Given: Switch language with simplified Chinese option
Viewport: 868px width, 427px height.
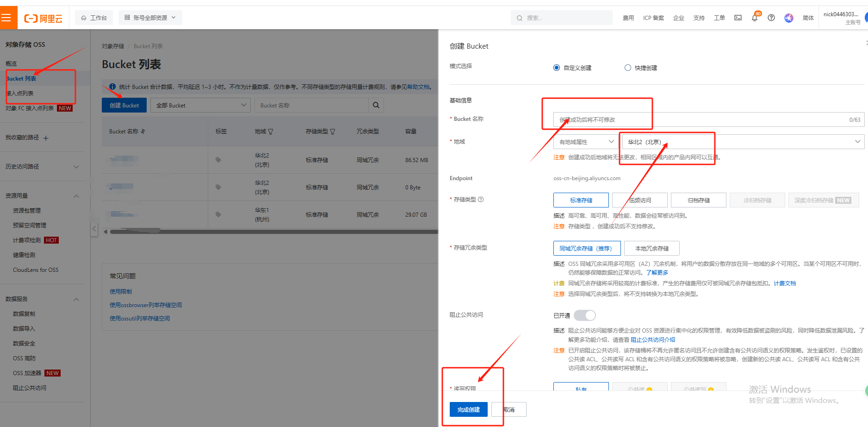Looking at the screenshot, I should point(808,18).
